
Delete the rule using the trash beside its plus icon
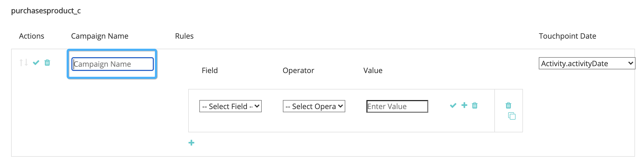475,106
